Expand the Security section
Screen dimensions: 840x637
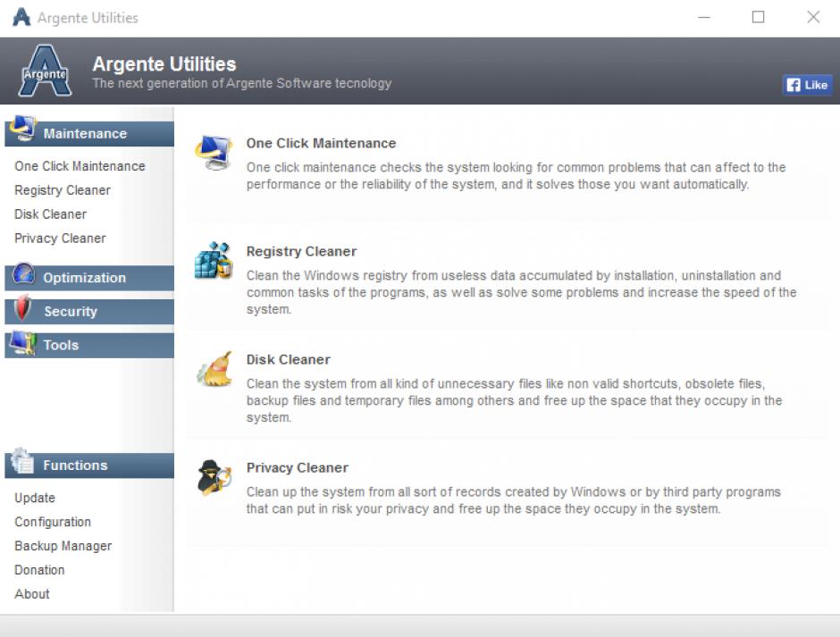click(89, 311)
